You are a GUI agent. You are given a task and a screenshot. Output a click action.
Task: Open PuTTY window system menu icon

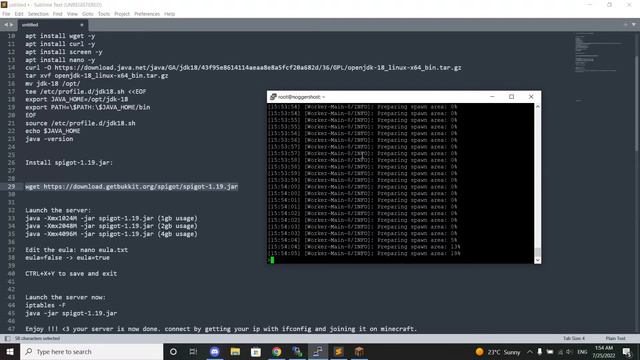coord(273,97)
